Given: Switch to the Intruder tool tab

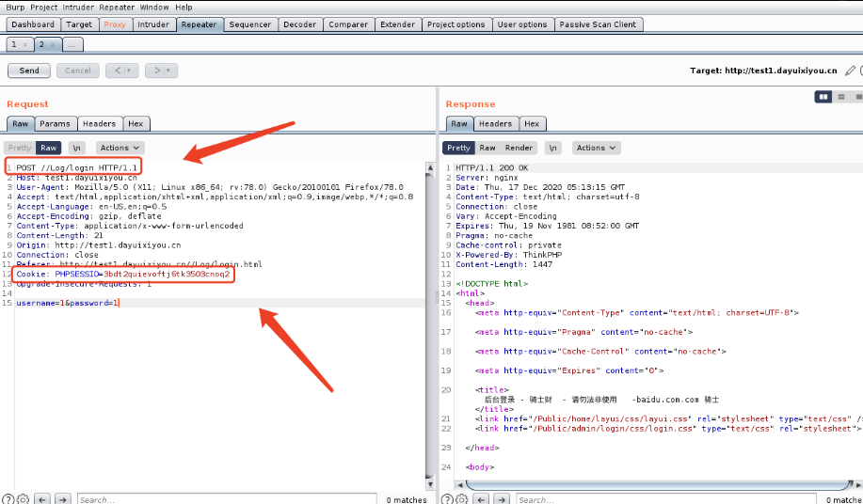Looking at the screenshot, I should coord(153,24).
